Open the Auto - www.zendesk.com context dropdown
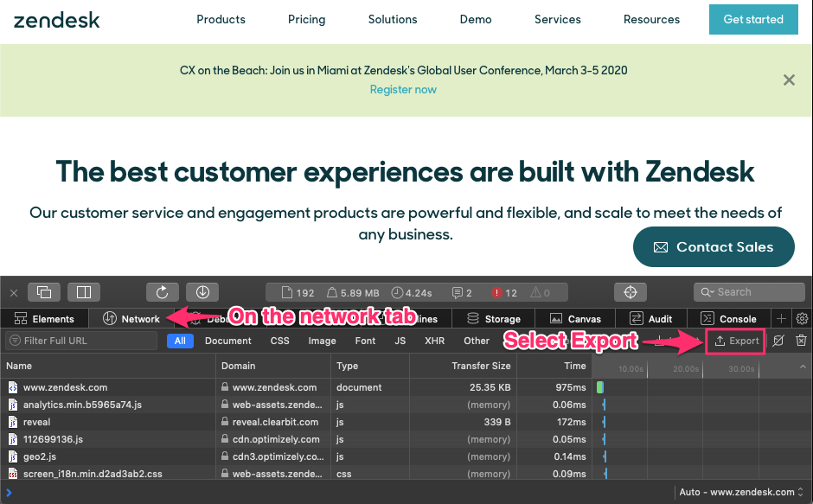The image size is (813, 504). 741,492
